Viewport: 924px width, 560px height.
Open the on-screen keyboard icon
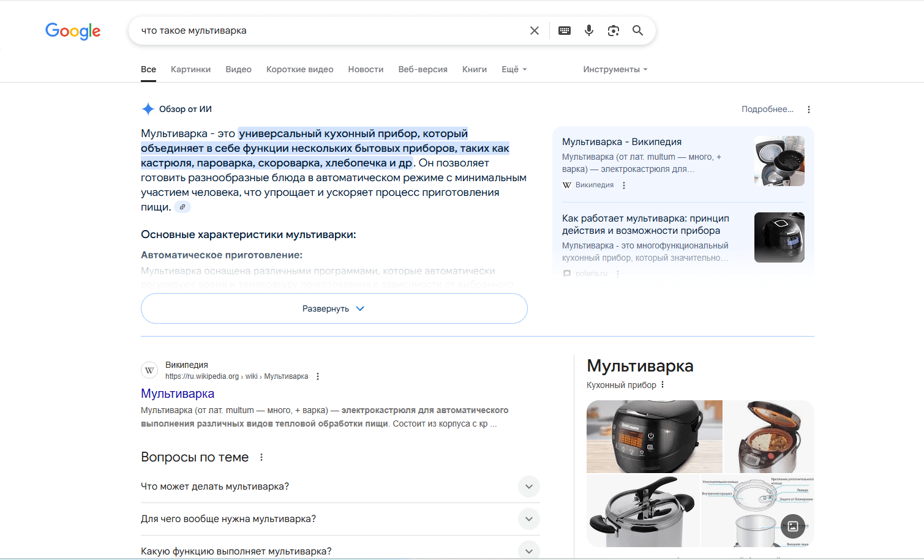pos(565,31)
